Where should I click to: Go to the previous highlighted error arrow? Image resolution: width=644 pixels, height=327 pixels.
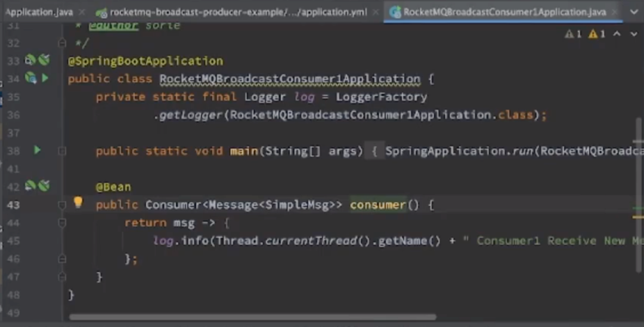pyautogui.click(x=617, y=34)
